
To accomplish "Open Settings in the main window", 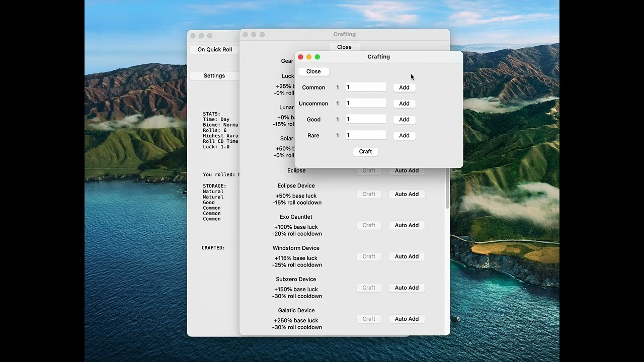I will click(x=214, y=76).
